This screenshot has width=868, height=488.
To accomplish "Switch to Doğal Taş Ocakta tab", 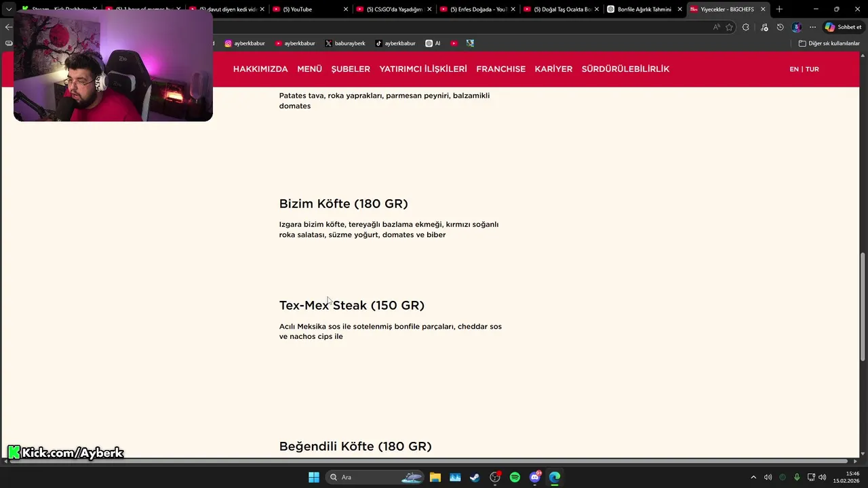I will coord(561,9).
